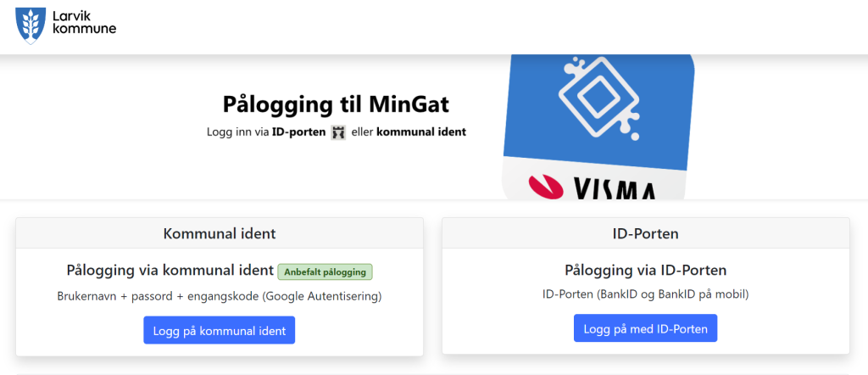Screen dimensions: 868x375
Task: Click the "Logg inn via" subtitle text
Action: 238,132
